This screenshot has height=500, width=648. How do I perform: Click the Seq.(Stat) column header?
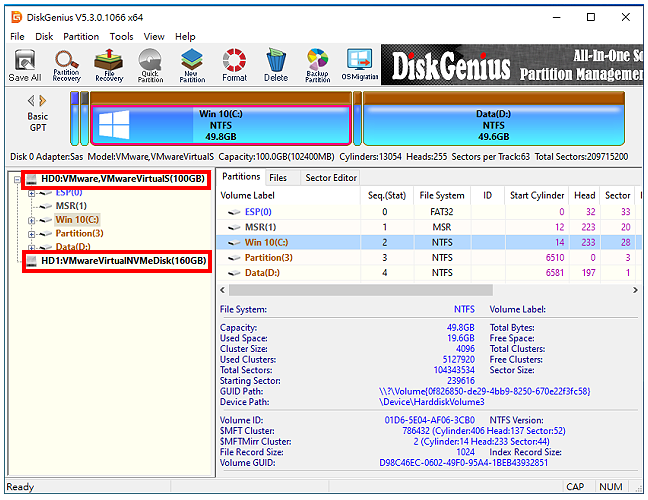tap(387, 195)
